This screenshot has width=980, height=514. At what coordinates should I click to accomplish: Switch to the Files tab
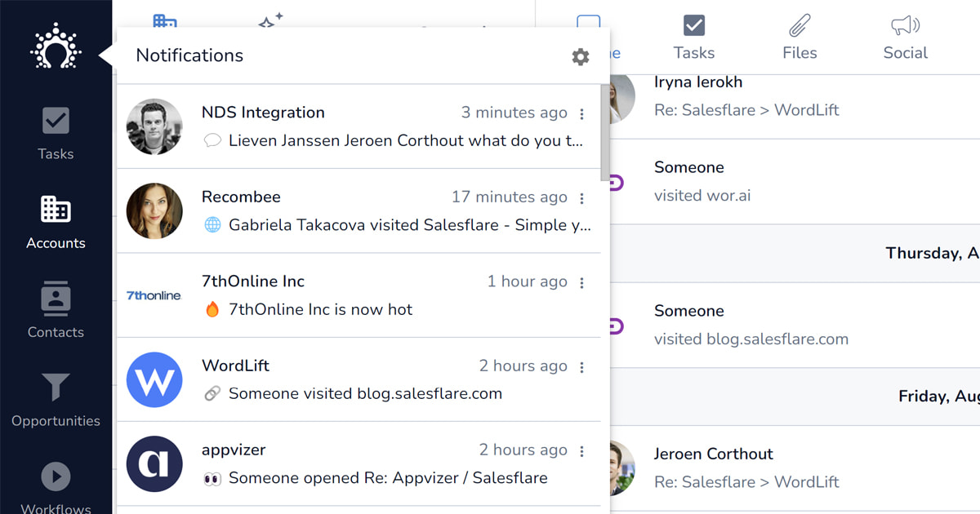pyautogui.click(x=799, y=37)
